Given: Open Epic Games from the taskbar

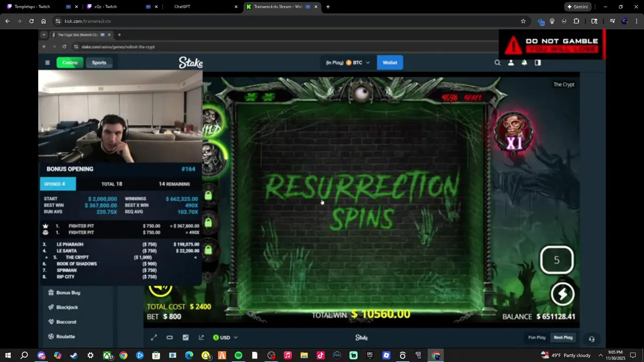Looking at the screenshot, I should click(370, 355).
